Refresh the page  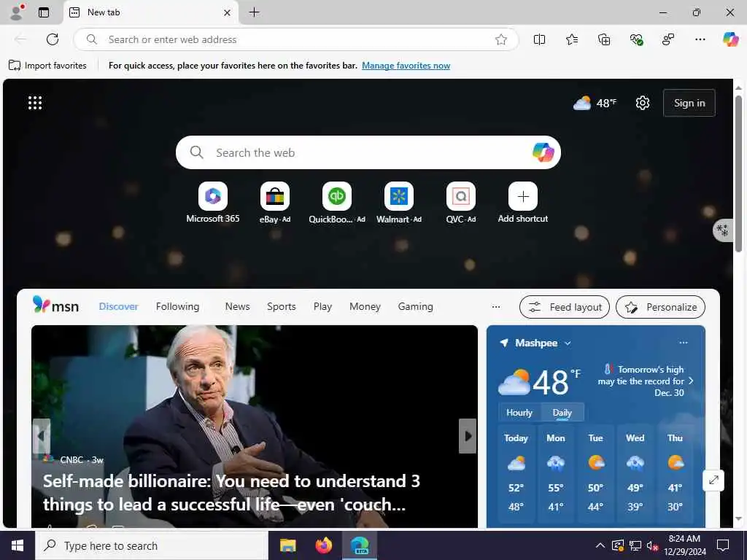(x=53, y=39)
